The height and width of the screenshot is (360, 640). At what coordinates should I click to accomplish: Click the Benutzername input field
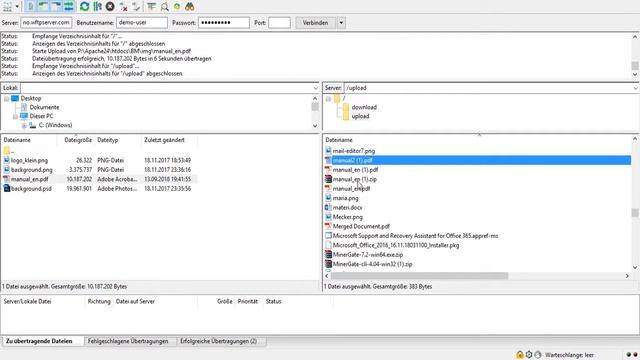[142, 23]
